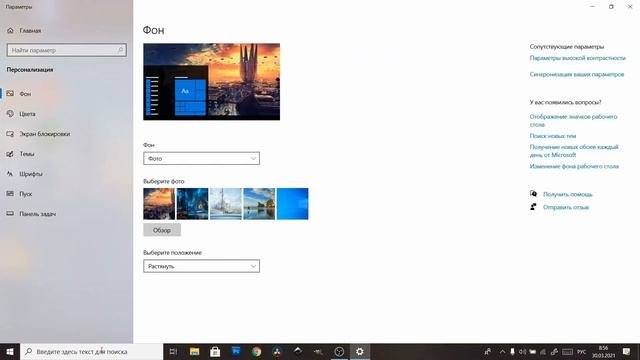Click the Settings gear taskbar icon
Screen dimensions: 640x360
click(360, 351)
